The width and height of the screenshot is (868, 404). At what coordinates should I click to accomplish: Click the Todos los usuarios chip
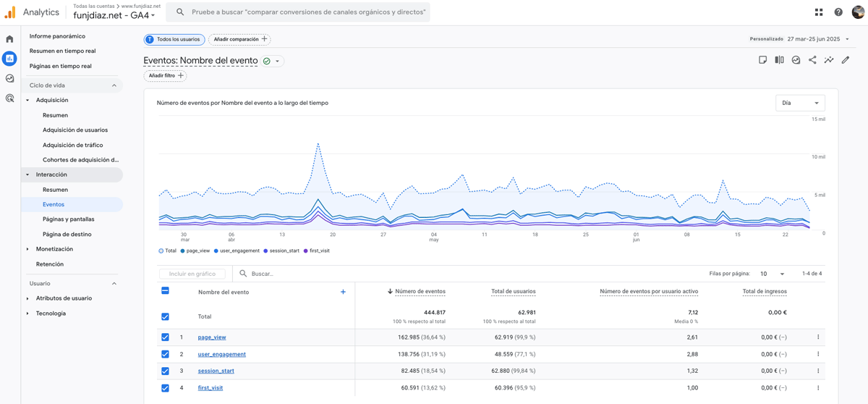pyautogui.click(x=174, y=39)
